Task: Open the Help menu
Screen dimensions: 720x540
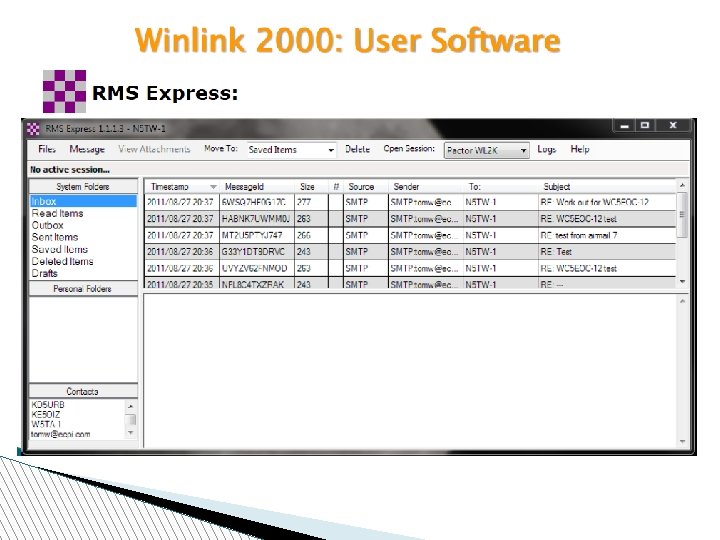Action: tap(579, 149)
